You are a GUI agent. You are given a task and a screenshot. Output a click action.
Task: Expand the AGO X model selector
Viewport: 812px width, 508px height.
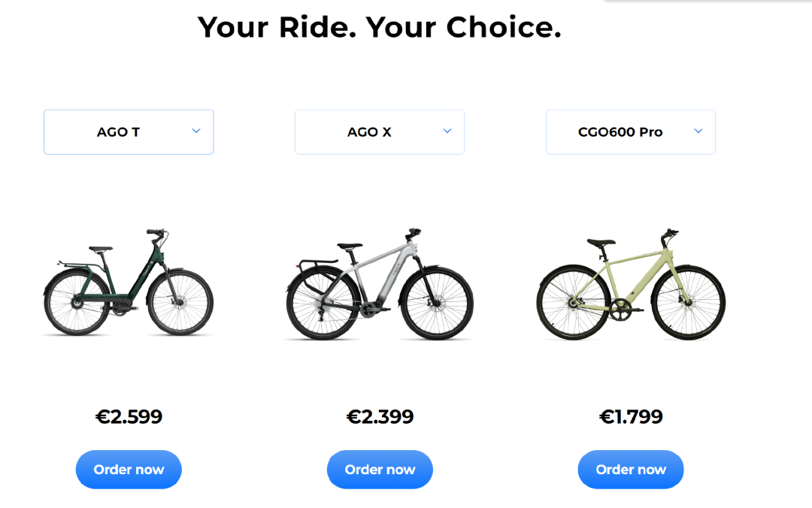click(x=380, y=132)
